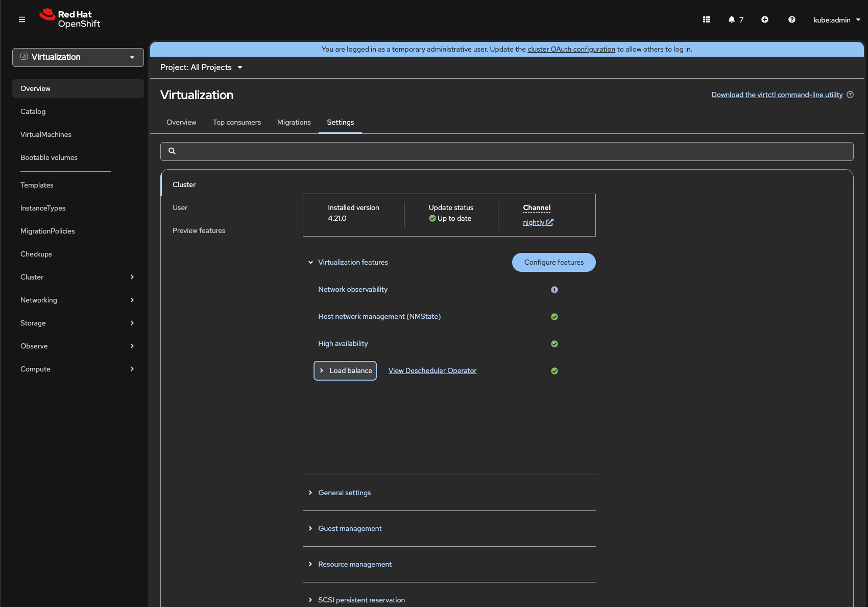
Task: Open the help question mark icon
Action: [792, 19]
